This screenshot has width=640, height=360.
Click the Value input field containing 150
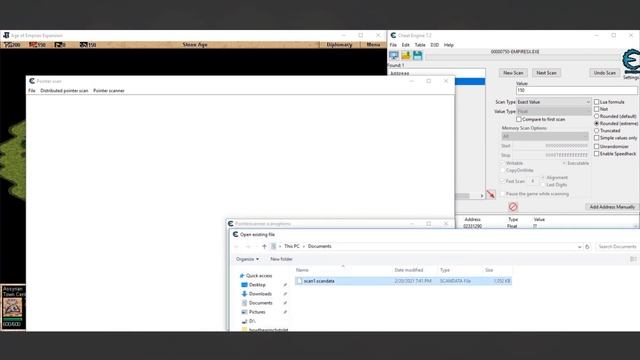pyautogui.click(x=576, y=90)
